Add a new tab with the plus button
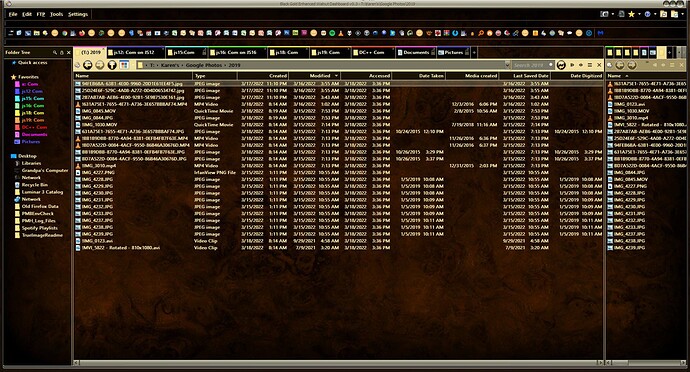Image resolution: width=690 pixels, height=372 pixels. (x=474, y=52)
